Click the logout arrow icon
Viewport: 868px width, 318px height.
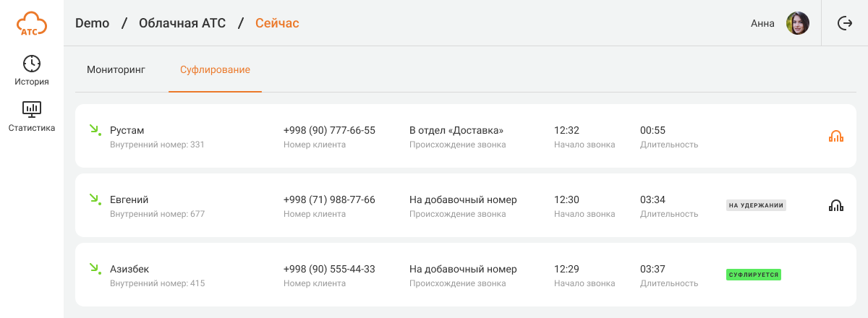point(845,23)
